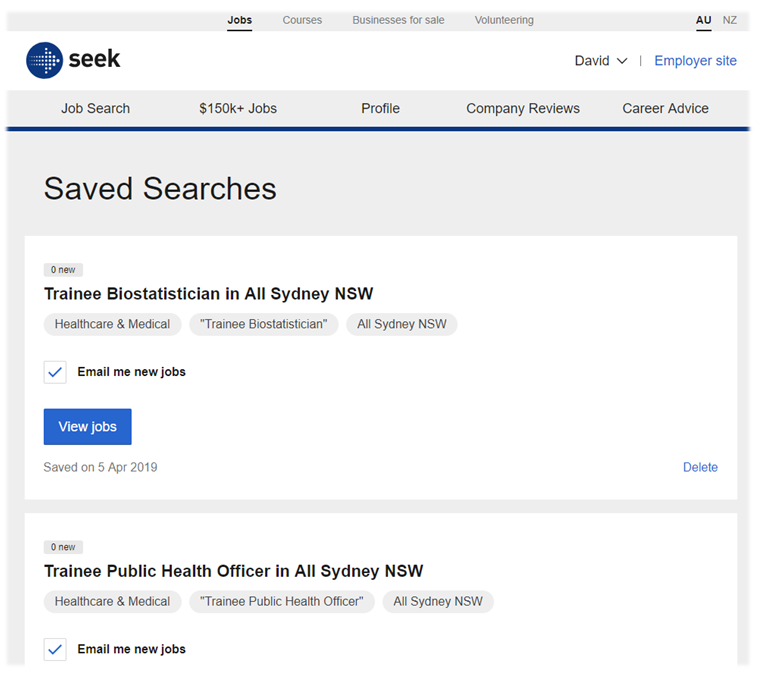This screenshot has height=684, width=762.
Task: Go to Volunteering section
Action: [504, 20]
